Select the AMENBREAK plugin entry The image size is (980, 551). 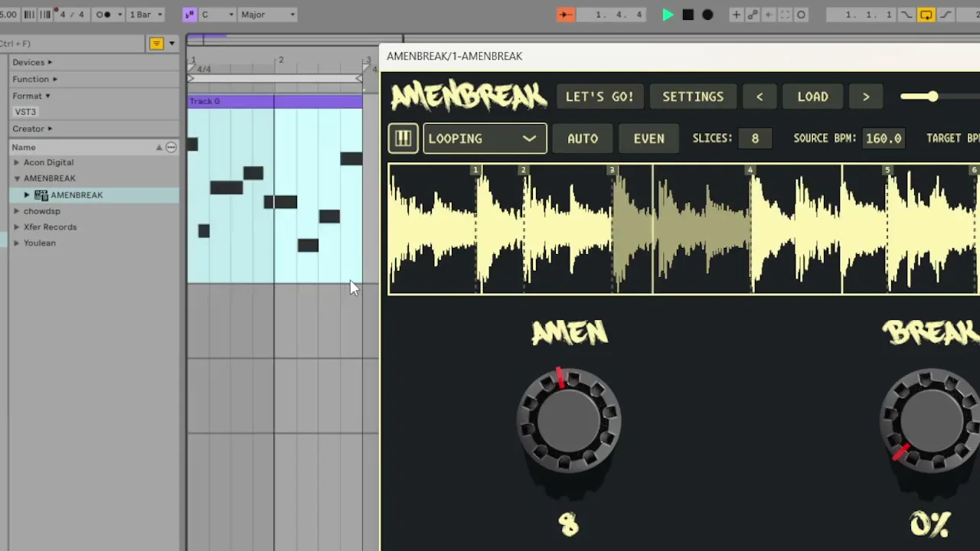pos(94,195)
